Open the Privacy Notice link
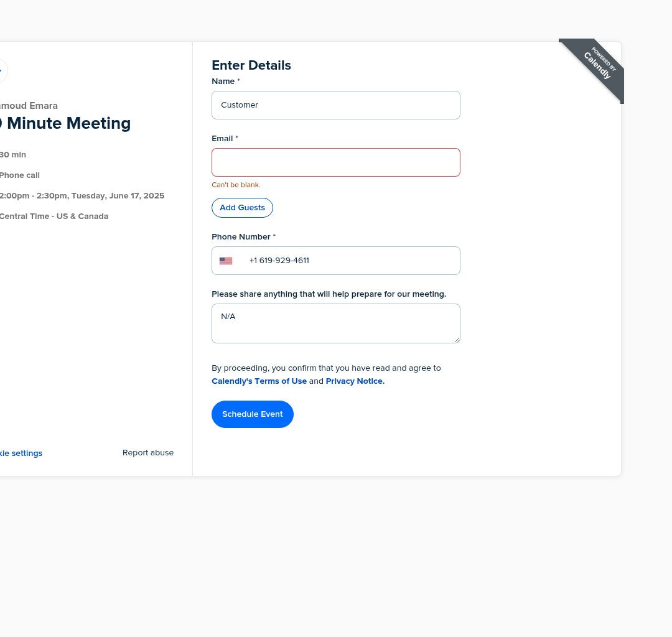672x637 pixels. tap(355, 381)
